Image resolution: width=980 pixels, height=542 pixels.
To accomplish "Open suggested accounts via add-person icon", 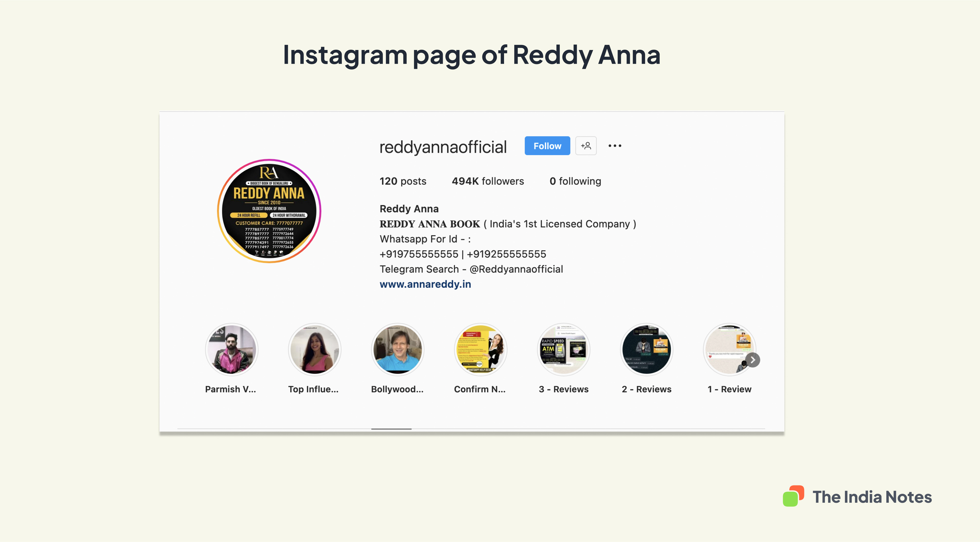I will click(586, 146).
